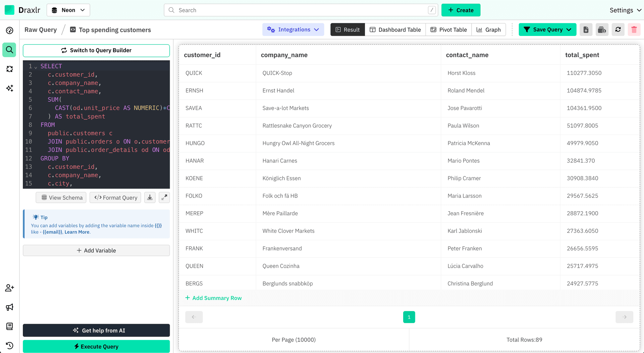
Task: Click the Execute Query button
Action: click(96, 346)
